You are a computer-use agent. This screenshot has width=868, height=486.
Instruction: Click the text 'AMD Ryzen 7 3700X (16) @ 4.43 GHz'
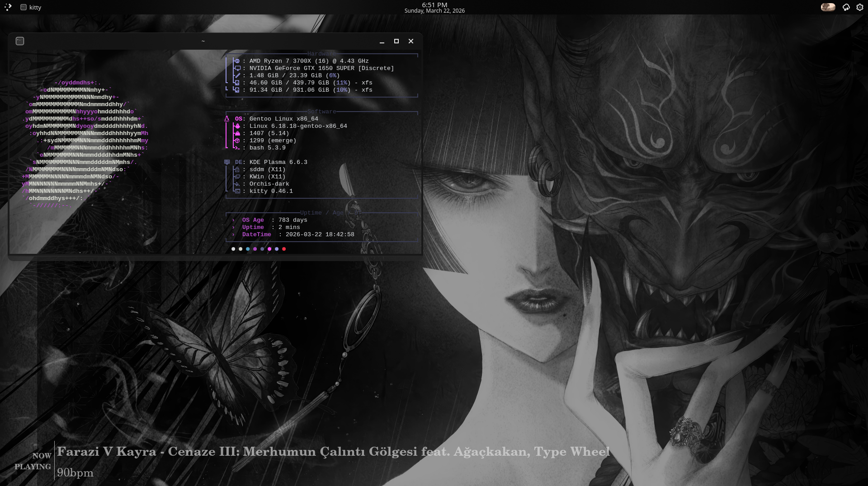(309, 61)
